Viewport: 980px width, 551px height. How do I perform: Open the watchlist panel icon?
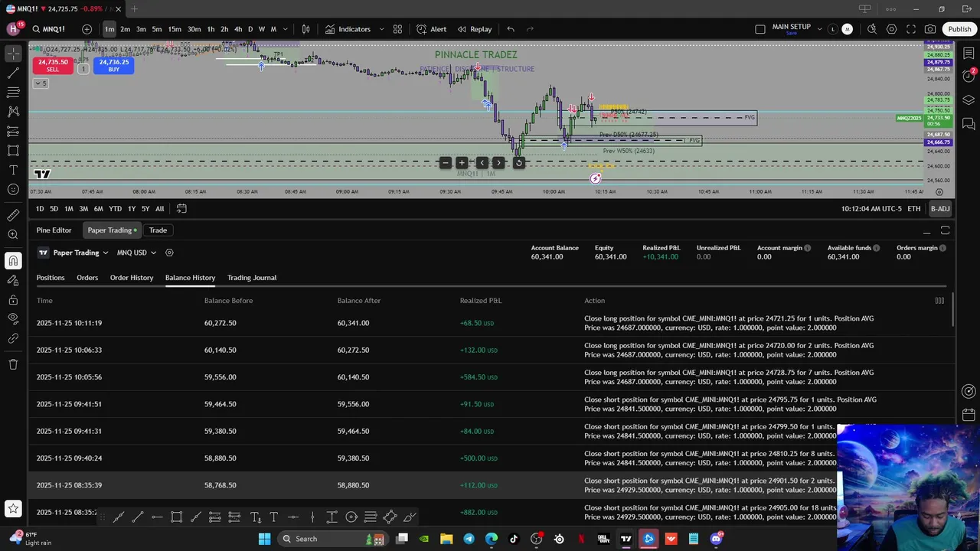[969, 54]
